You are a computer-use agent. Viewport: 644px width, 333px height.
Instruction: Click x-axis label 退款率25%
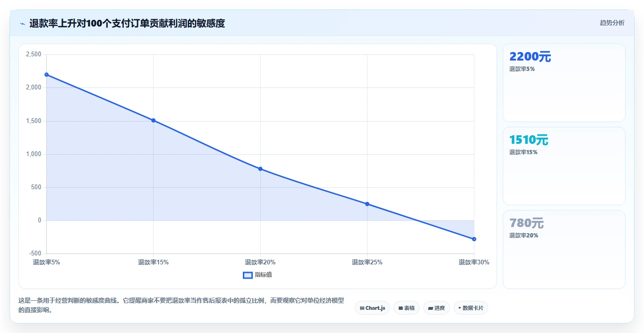pyautogui.click(x=367, y=262)
